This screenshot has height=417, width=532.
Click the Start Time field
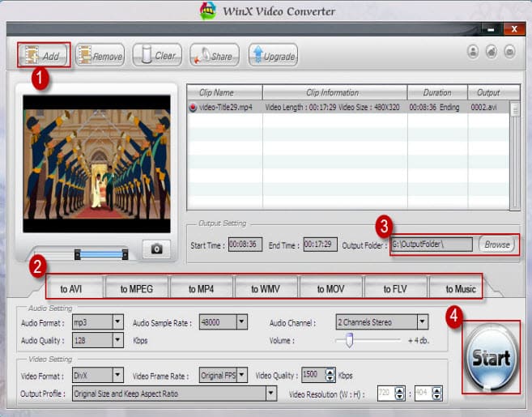click(x=245, y=245)
